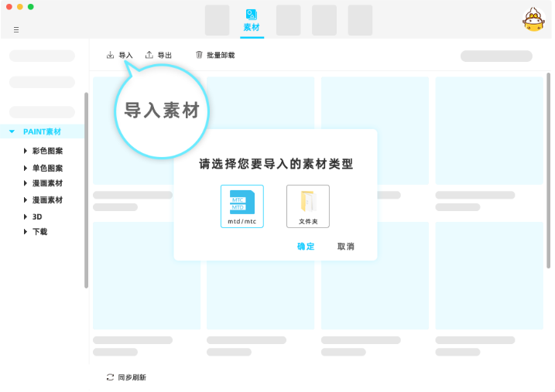
Task: Click the sidebar vertical scrollbar
Action: click(x=86, y=190)
